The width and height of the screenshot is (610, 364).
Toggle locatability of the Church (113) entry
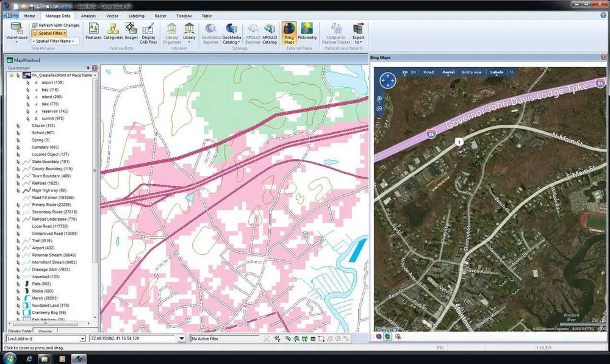tap(18, 126)
